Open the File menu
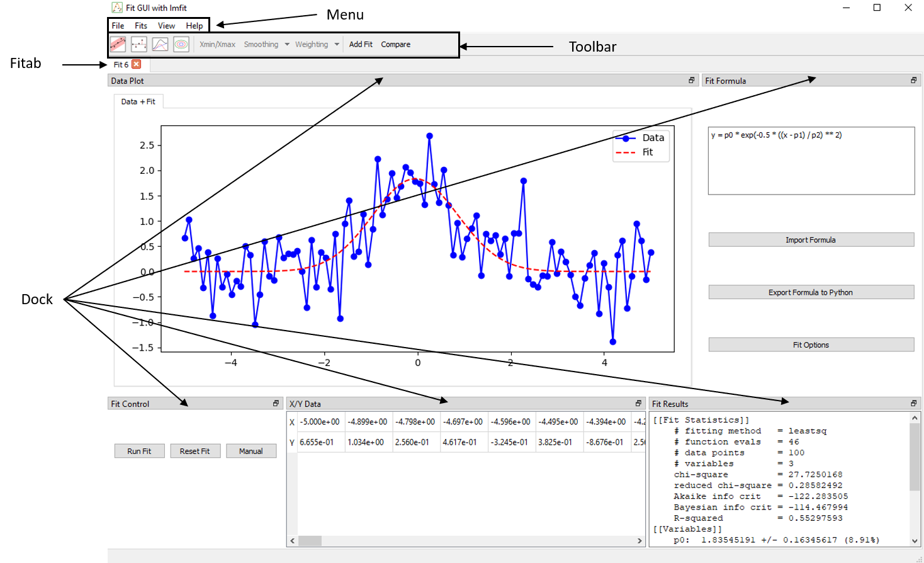The height and width of the screenshot is (563, 924). 118,26
